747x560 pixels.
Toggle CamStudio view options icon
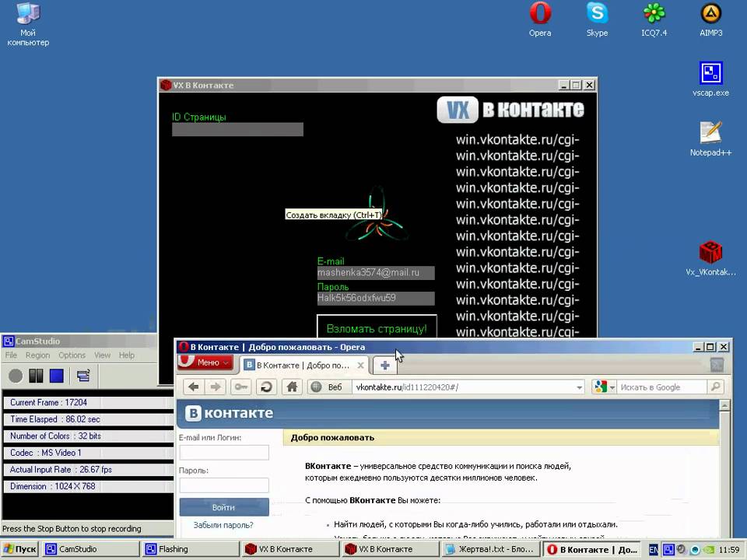[83, 376]
